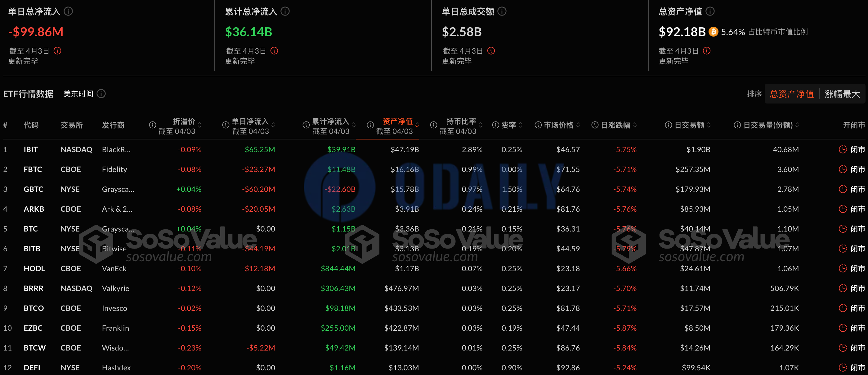Screen dimensions: 868x375
Task: Sort by 费率 using its sort arrows
Action: coord(521,125)
